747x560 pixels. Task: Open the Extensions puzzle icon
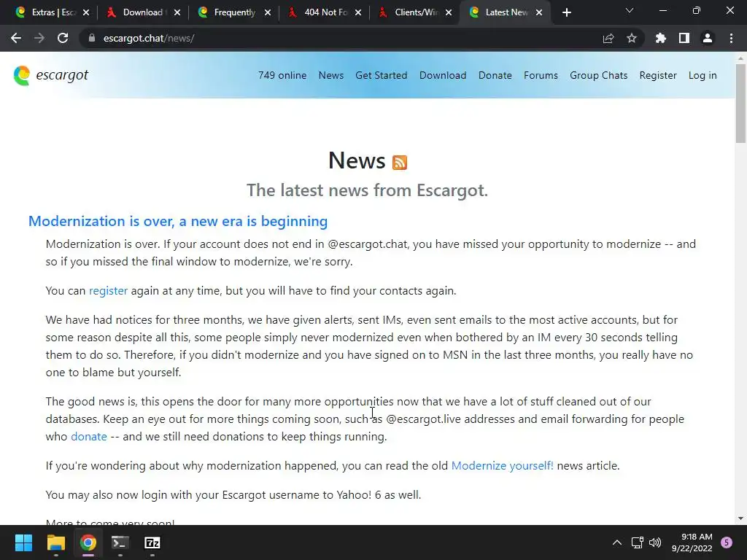[661, 38]
